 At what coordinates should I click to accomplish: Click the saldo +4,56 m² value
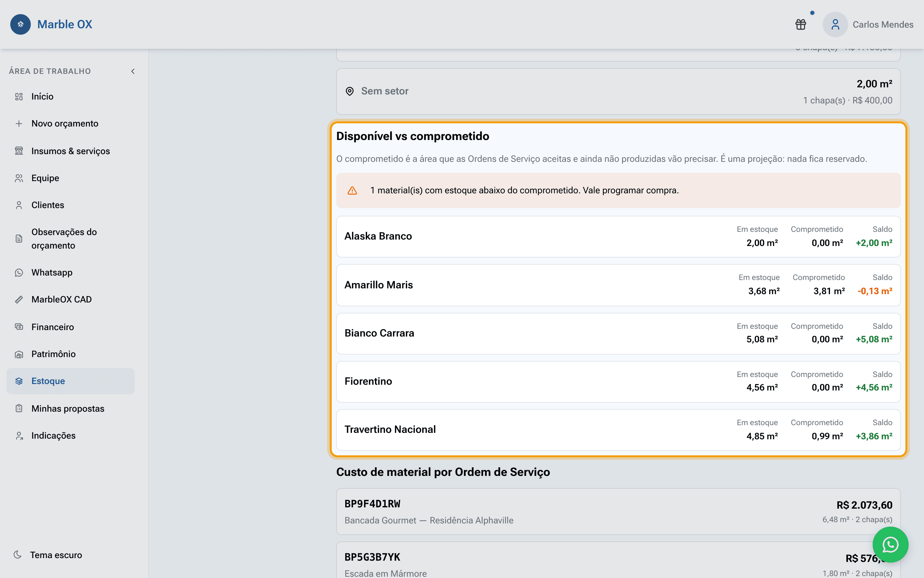[874, 388]
